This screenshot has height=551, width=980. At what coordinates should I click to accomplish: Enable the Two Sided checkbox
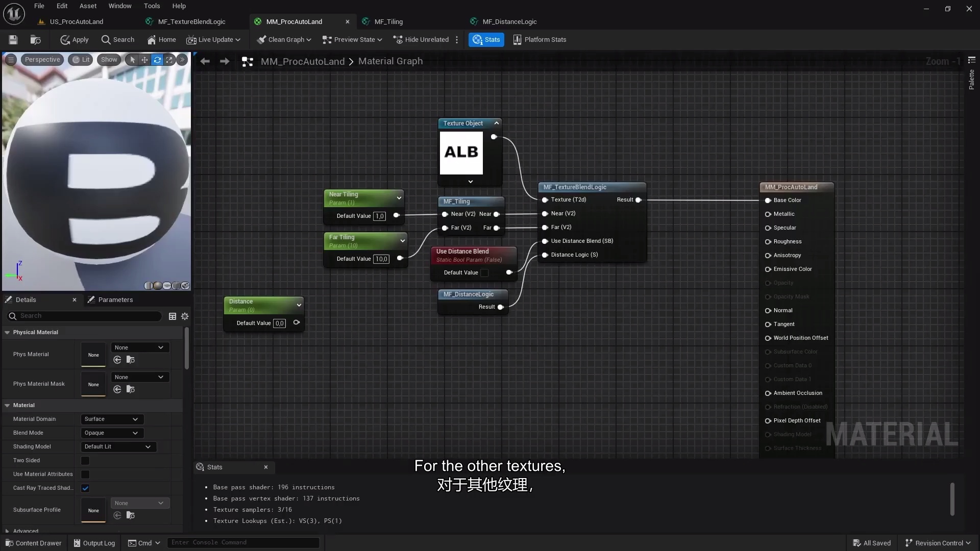point(85,460)
